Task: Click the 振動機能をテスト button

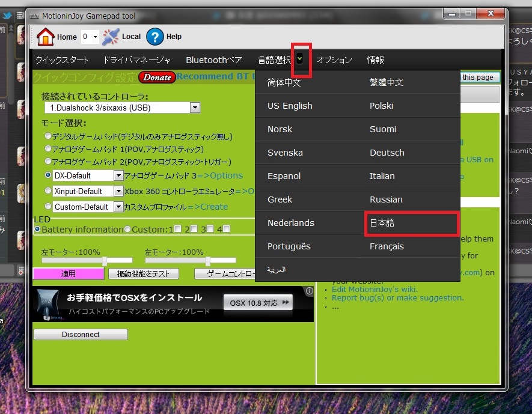Action: [143, 273]
